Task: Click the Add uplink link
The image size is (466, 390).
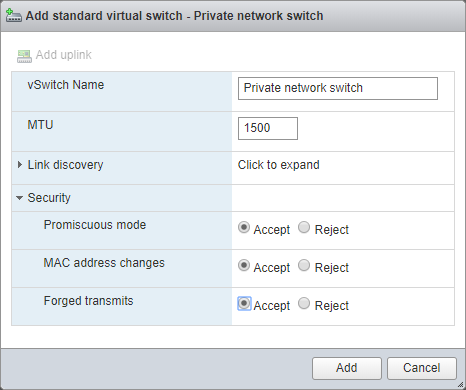Action: tap(63, 55)
